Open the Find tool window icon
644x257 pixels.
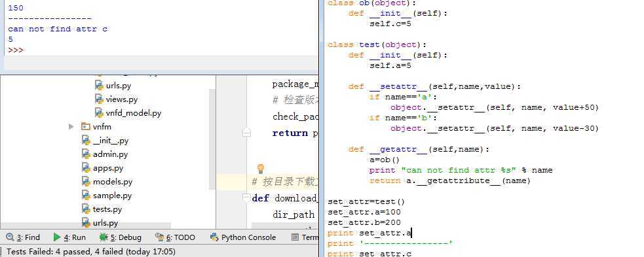[x=10, y=237]
